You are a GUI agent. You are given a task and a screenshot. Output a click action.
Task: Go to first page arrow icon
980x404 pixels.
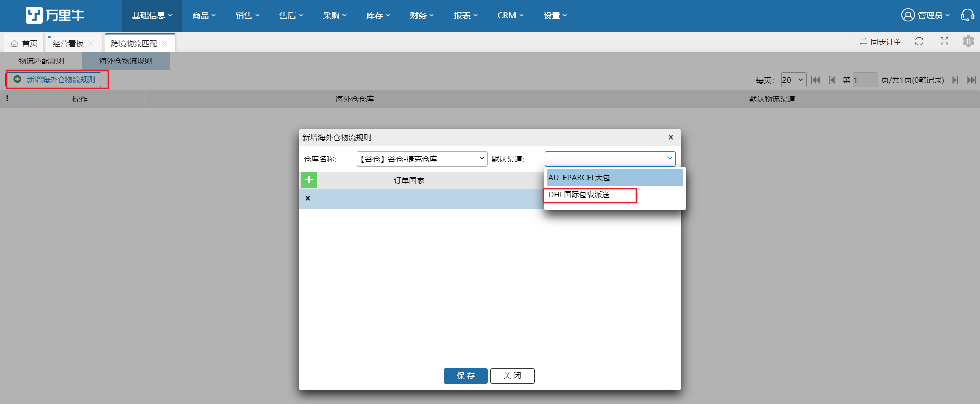pyautogui.click(x=815, y=80)
